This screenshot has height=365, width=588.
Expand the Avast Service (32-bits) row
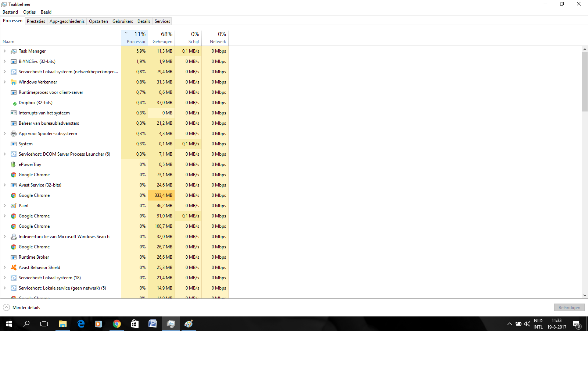point(4,185)
